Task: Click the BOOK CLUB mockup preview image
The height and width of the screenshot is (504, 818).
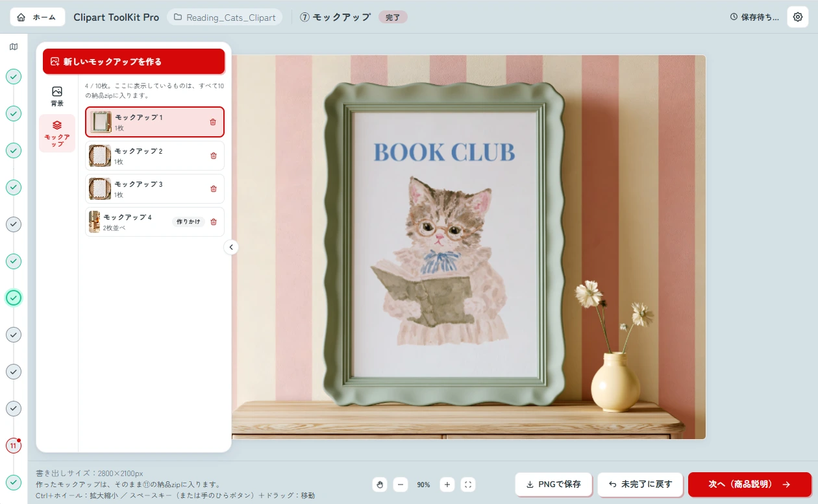Action: (x=469, y=247)
